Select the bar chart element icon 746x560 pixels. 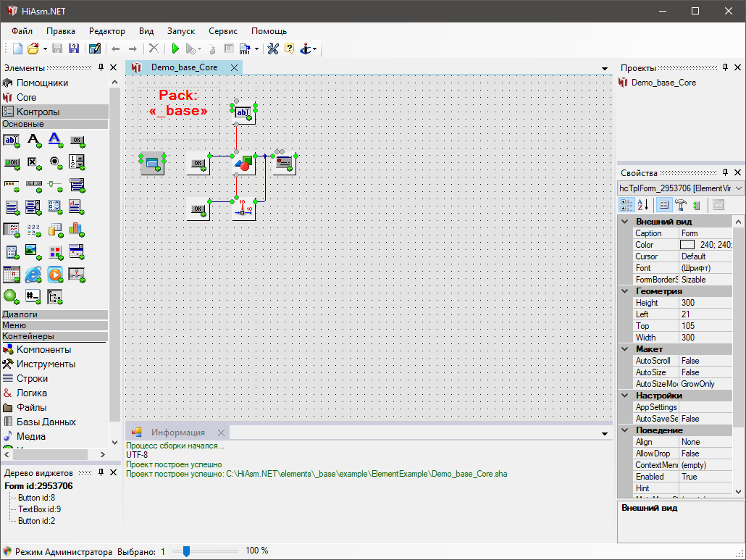click(77, 229)
